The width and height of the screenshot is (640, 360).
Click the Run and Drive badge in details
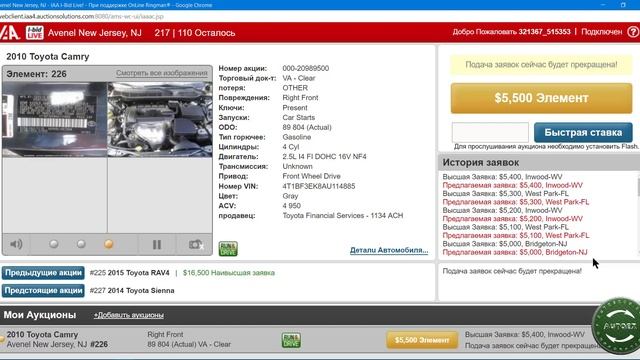[228, 249]
